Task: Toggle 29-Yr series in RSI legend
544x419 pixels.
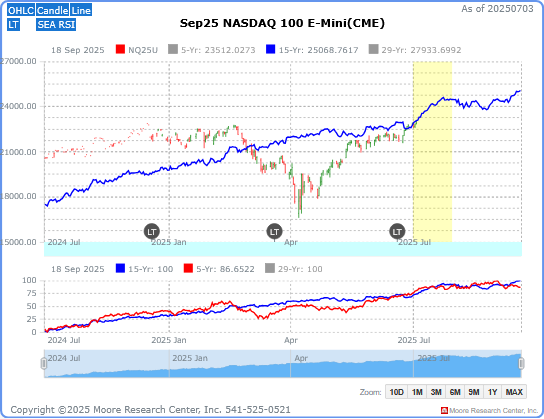Action: tap(294, 269)
